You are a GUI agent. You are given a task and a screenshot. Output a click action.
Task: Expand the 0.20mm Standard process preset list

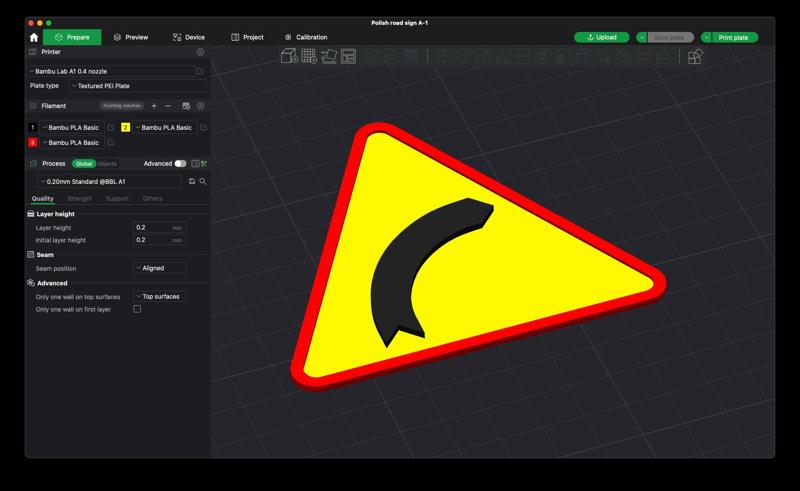(x=112, y=181)
